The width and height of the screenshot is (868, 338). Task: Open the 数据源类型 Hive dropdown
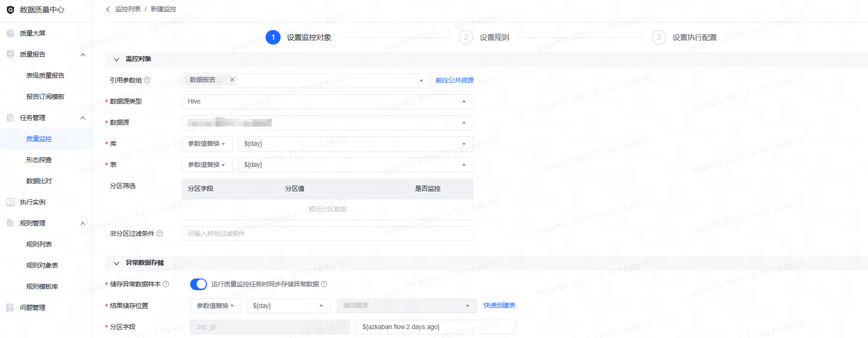point(327,102)
